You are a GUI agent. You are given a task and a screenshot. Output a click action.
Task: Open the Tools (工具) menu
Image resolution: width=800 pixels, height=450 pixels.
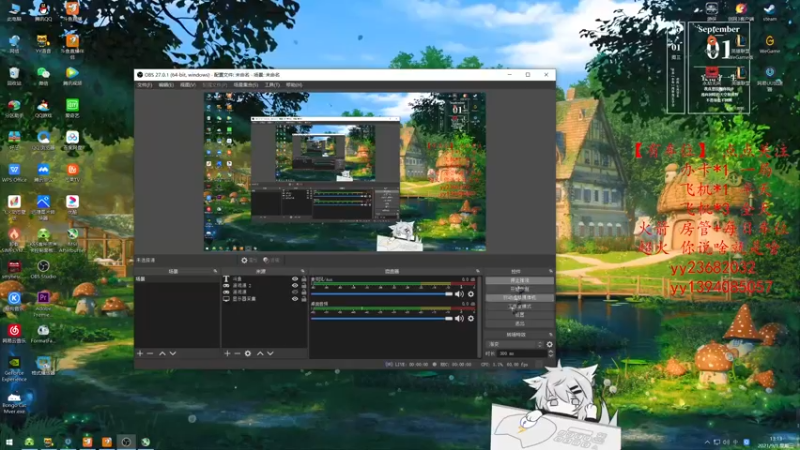pyautogui.click(x=272, y=85)
